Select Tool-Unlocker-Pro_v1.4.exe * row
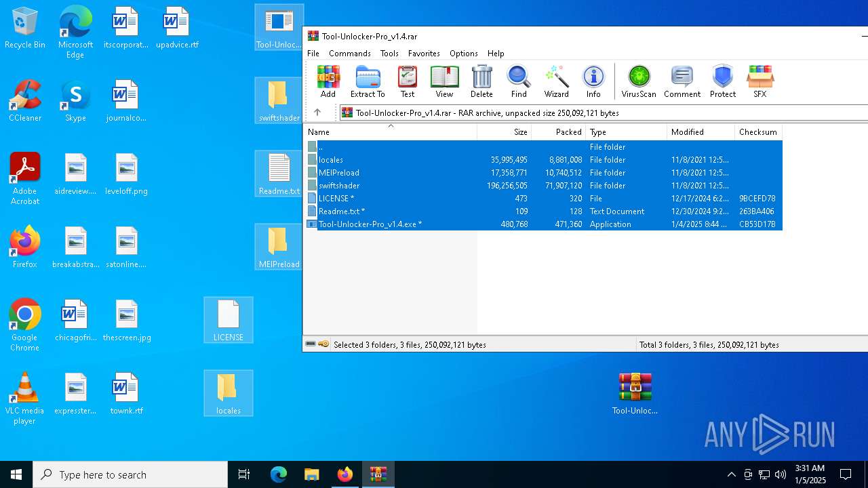The image size is (868, 488). (543, 224)
